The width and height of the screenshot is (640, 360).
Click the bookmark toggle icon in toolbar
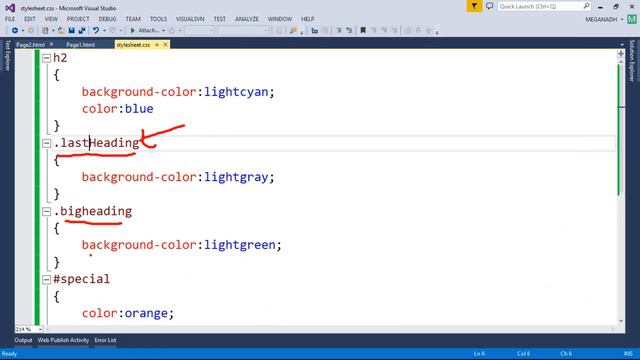point(363,31)
